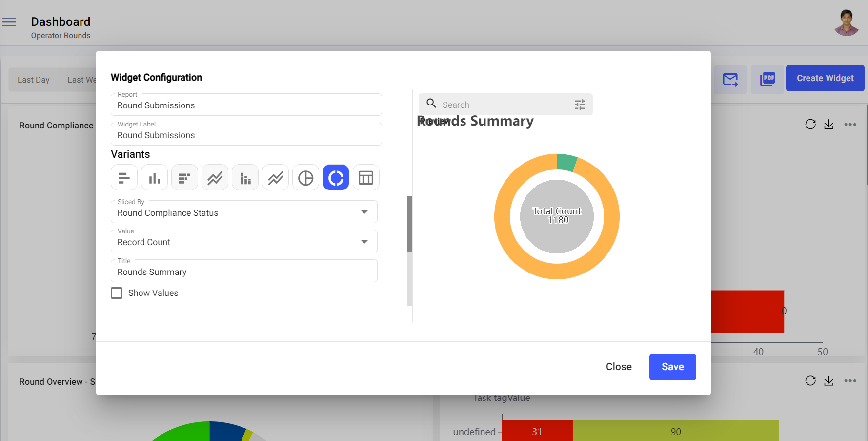Select the donut chart variant
Image resolution: width=868 pixels, height=441 pixels.
336,178
